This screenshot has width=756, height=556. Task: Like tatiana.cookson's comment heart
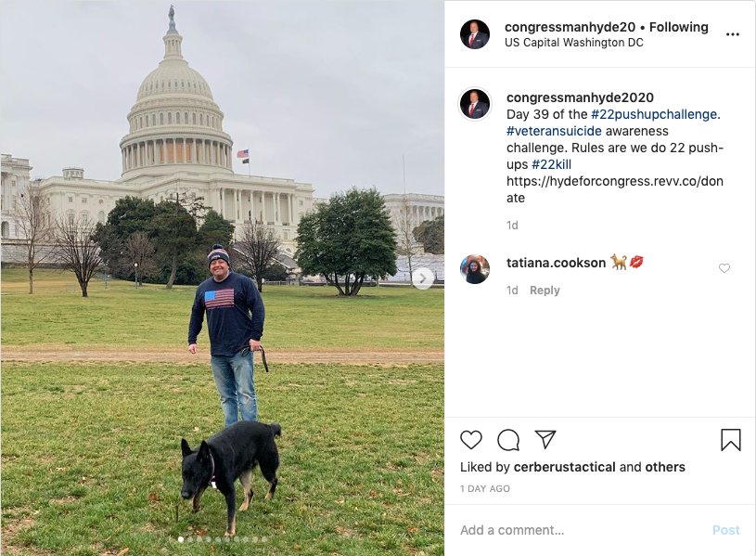pos(724,268)
